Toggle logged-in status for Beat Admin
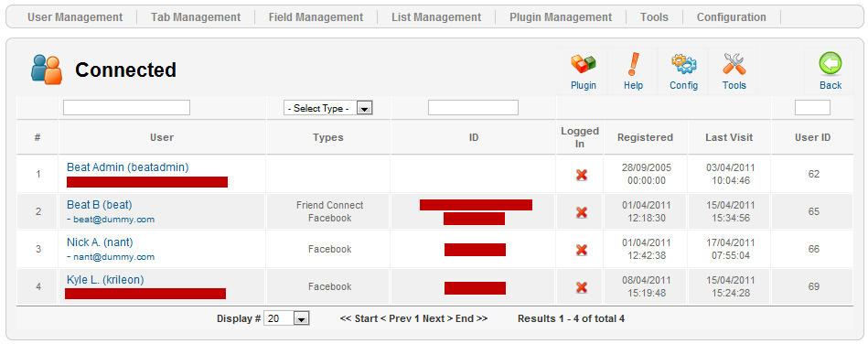The width and height of the screenshot is (868, 344). point(581,175)
